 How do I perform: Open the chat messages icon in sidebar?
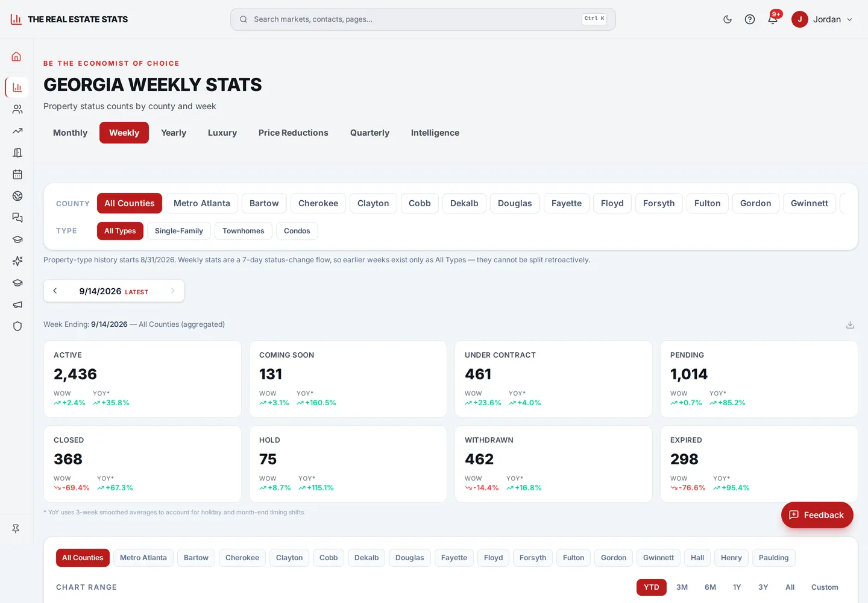(x=17, y=218)
